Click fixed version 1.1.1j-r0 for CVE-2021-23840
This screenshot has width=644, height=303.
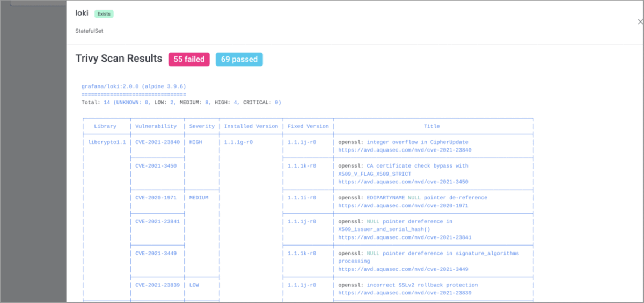click(302, 142)
